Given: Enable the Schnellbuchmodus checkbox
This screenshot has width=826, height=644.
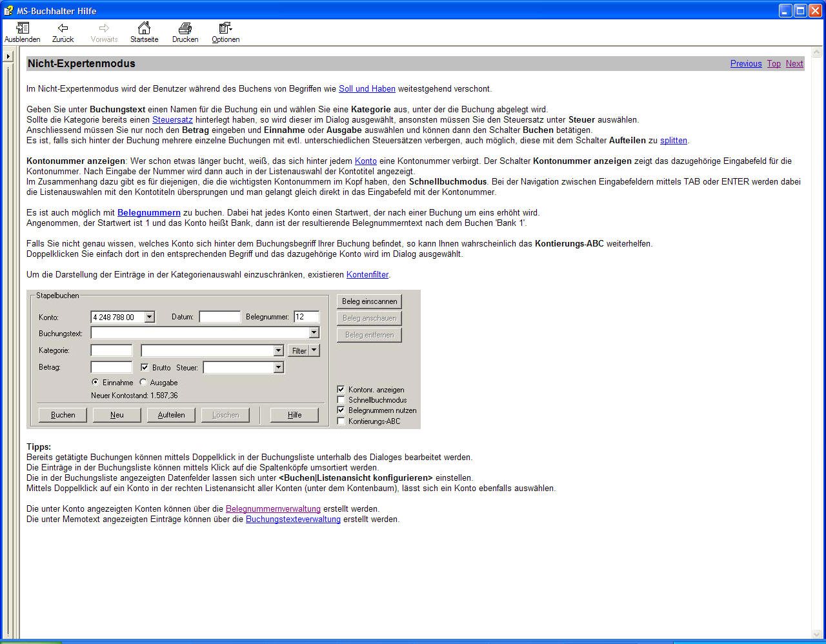Looking at the screenshot, I should pyautogui.click(x=341, y=399).
